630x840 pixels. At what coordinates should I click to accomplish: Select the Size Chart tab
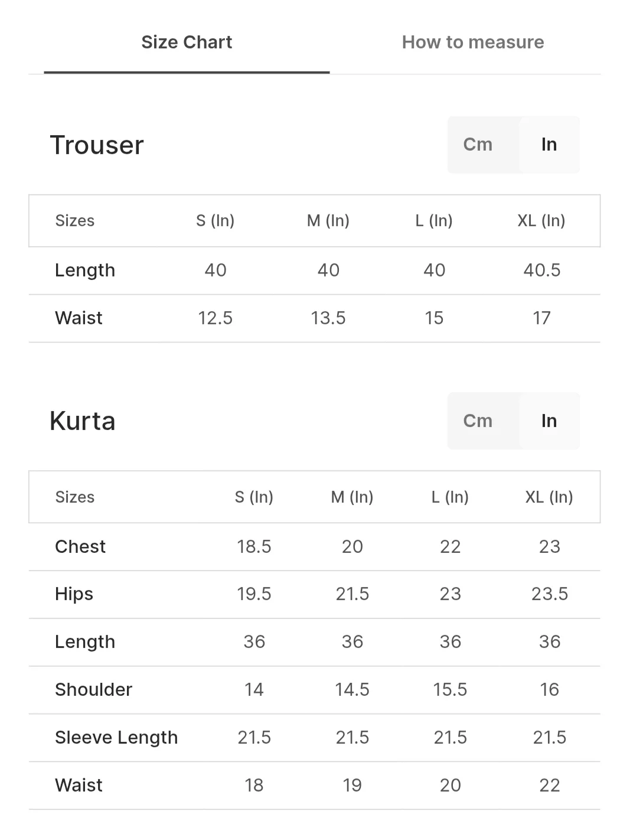click(187, 43)
